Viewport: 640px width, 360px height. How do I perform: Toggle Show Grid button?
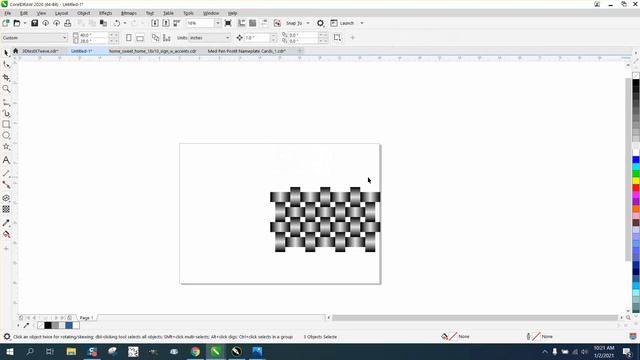point(253,23)
